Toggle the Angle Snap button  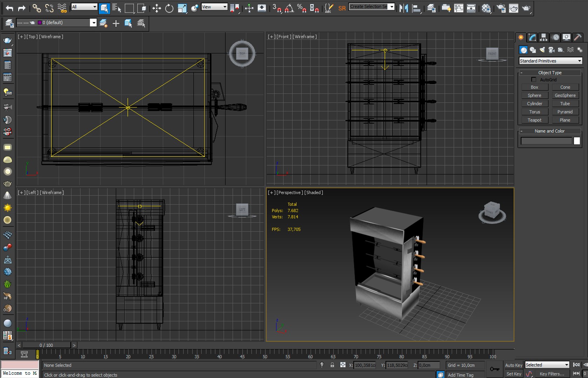(x=289, y=8)
